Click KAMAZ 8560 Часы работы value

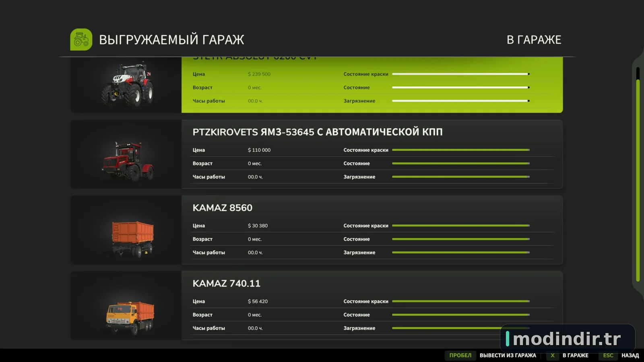[255, 253]
